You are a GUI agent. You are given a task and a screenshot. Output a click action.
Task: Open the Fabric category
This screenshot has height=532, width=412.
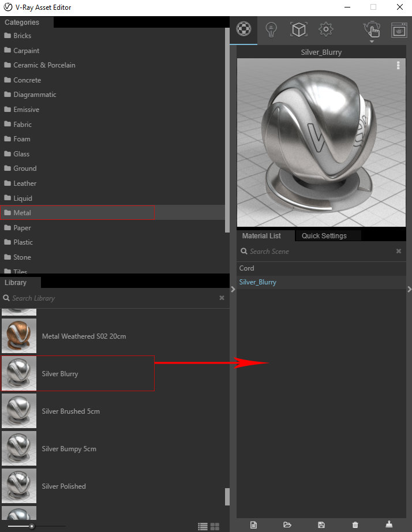tap(112, 125)
